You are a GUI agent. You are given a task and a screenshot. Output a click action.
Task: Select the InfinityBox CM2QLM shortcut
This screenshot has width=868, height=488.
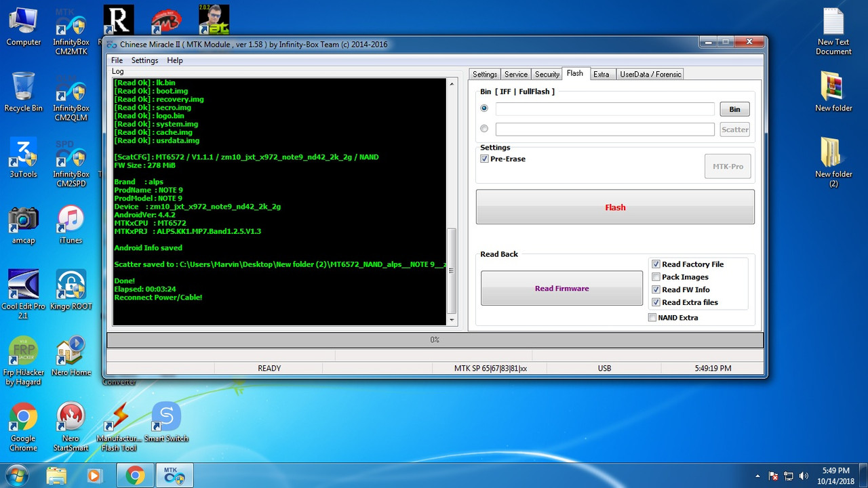tap(71, 98)
